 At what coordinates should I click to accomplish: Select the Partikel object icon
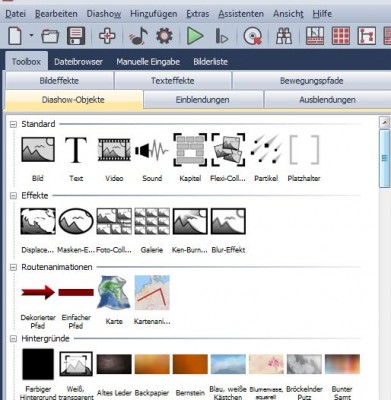pyautogui.click(x=266, y=150)
